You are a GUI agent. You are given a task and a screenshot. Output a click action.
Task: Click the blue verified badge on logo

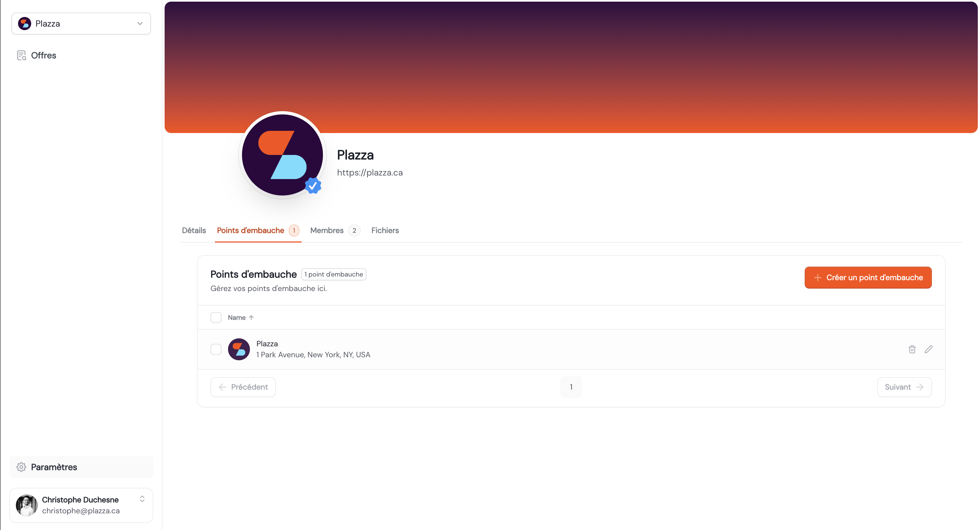[x=313, y=186]
